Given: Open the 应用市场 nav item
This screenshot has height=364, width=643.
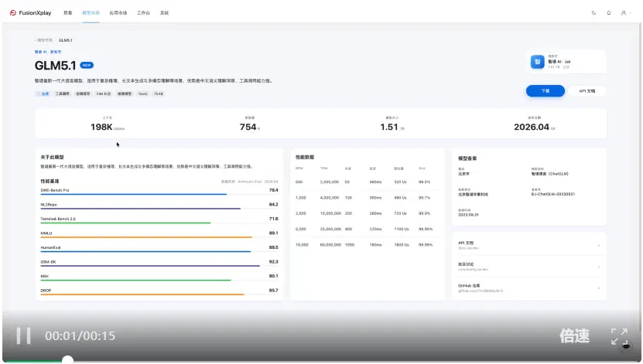Looking at the screenshot, I should pyautogui.click(x=118, y=13).
